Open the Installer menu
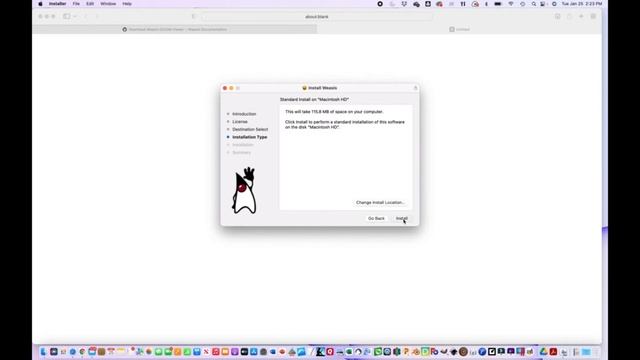The height and width of the screenshot is (360, 640). (58, 4)
